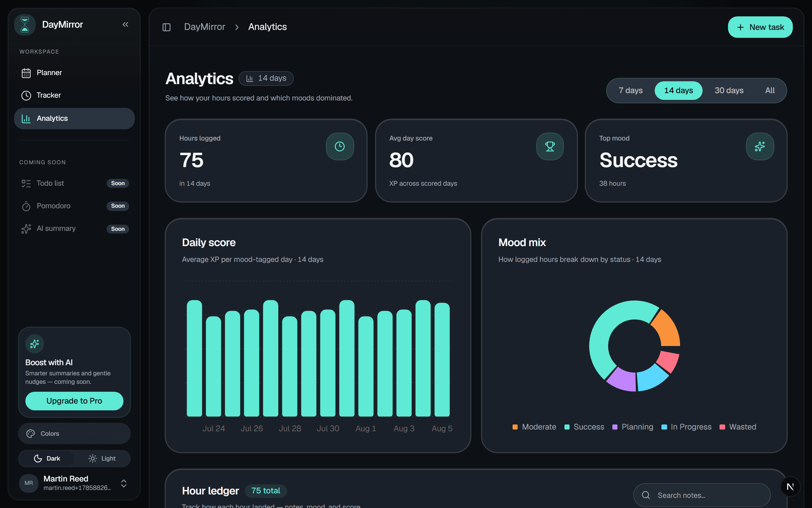Select the 30 days range
The width and height of the screenshot is (812, 508).
tap(729, 90)
